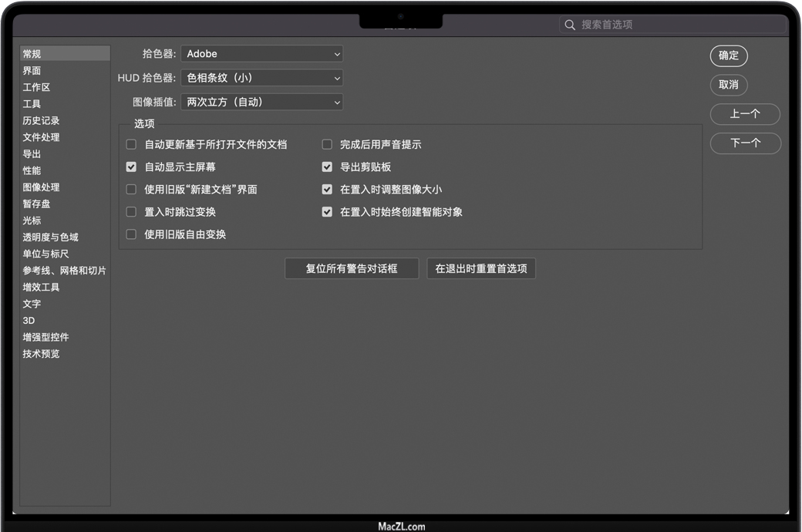The image size is (802, 532).
Task: Open the 拾色器 Adobe dropdown
Action: click(x=261, y=54)
